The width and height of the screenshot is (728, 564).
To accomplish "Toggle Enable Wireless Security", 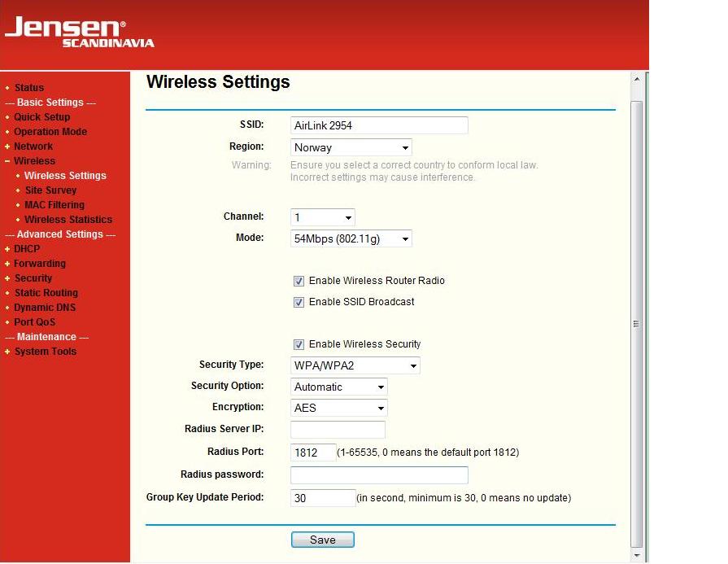I will click(x=299, y=344).
